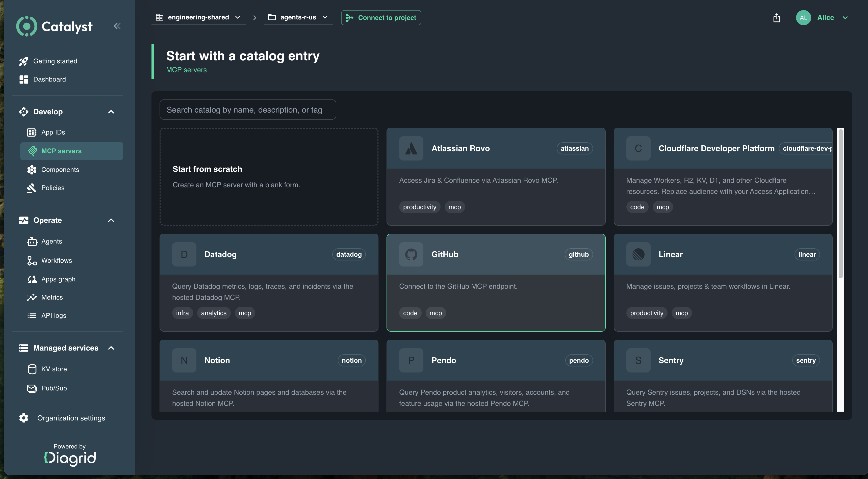Open the Alice user menu chevron
Viewport: 868px width, 479px height.
click(845, 17)
